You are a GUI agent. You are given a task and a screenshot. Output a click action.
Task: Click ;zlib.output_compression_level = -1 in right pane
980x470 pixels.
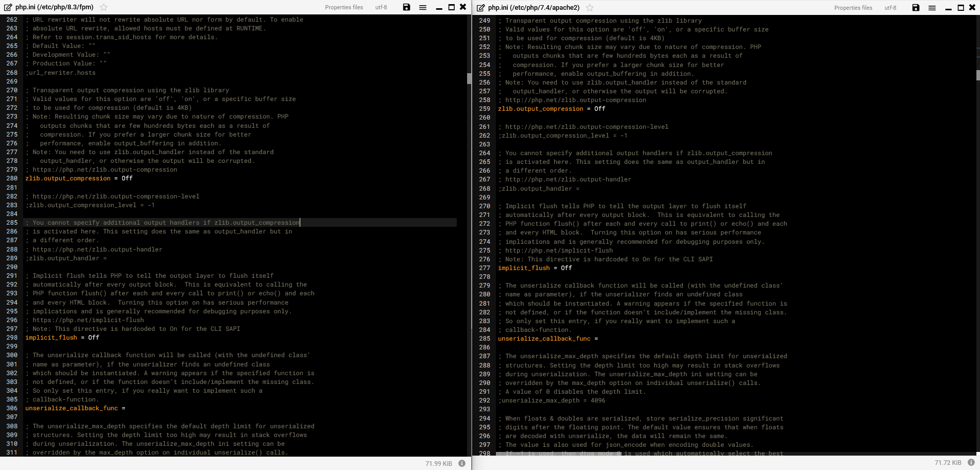(563, 136)
